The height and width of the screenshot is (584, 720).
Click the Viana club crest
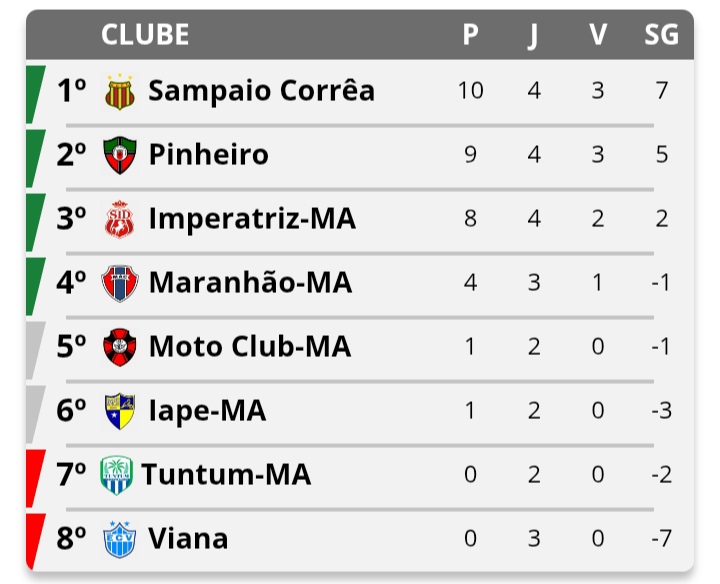tap(119, 539)
